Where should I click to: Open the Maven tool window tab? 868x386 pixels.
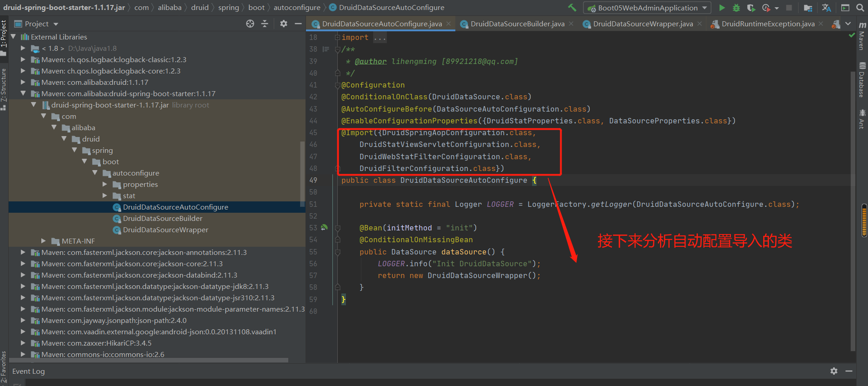(x=862, y=35)
